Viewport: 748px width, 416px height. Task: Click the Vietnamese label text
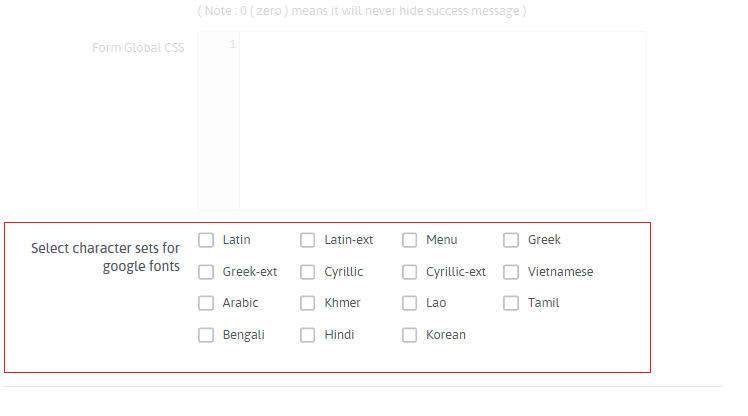pos(561,272)
